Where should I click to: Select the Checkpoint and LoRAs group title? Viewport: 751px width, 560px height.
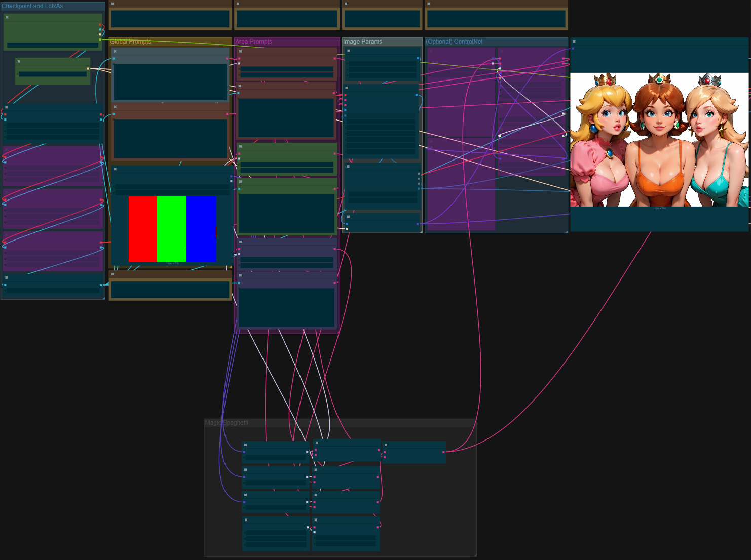32,6
